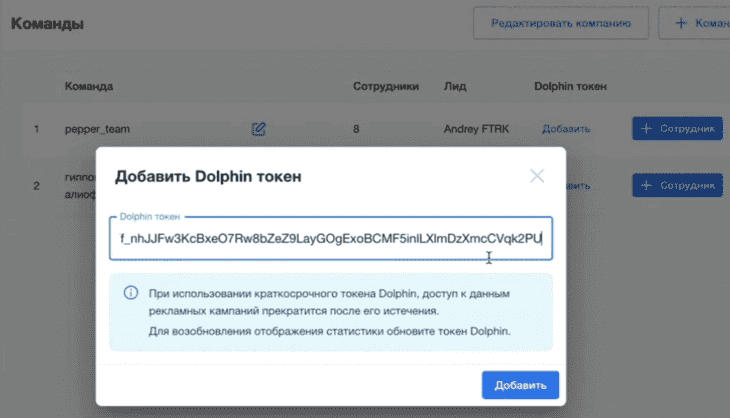730x418 pixels.
Task: Add Сотрудник to second team row
Action: (677, 185)
